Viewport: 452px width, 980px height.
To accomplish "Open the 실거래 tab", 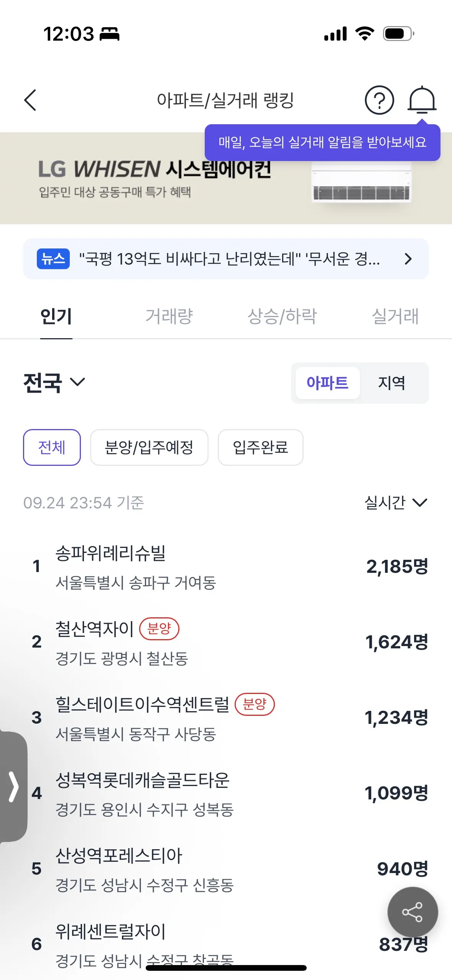I will (395, 316).
